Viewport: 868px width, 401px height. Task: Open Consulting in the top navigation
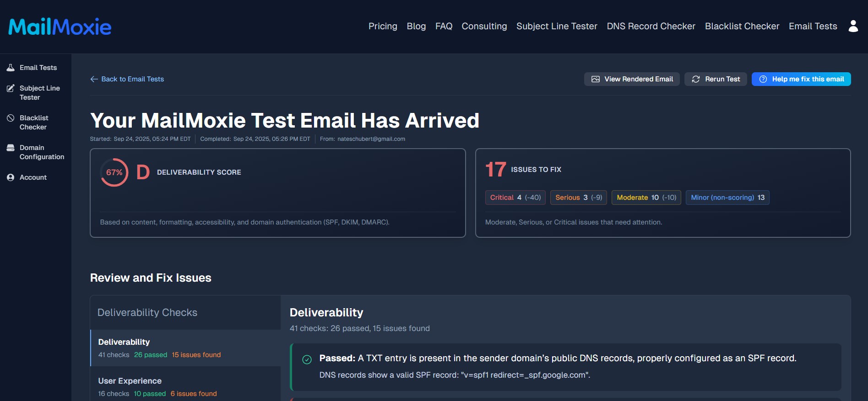[484, 26]
